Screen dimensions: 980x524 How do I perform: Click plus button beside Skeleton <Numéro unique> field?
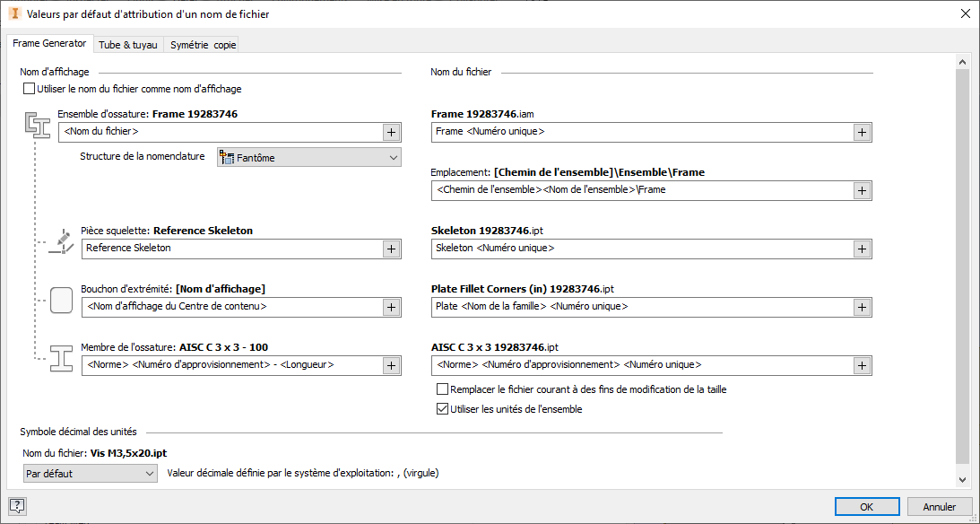pyautogui.click(x=861, y=249)
